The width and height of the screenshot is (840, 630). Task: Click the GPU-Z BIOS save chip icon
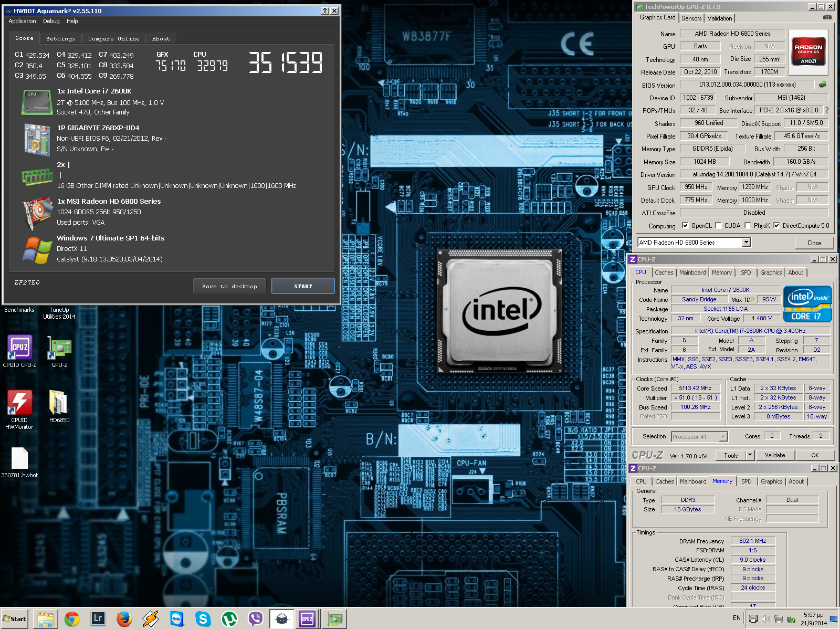(823, 84)
